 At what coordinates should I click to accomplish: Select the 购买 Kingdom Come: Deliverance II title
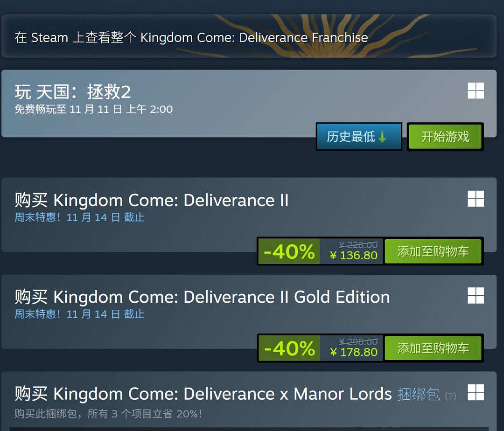pyautogui.click(x=151, y=200)
